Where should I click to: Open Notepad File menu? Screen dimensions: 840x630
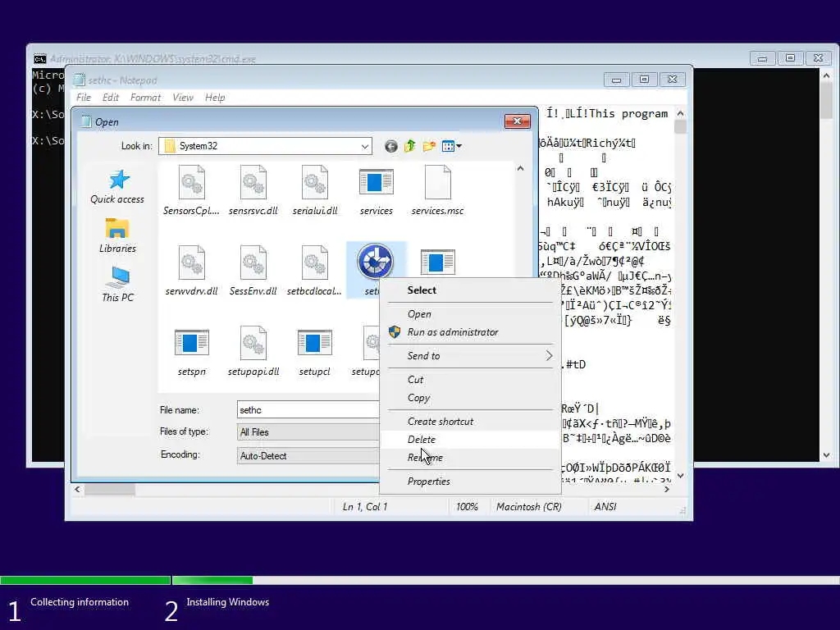pos(84,98)
